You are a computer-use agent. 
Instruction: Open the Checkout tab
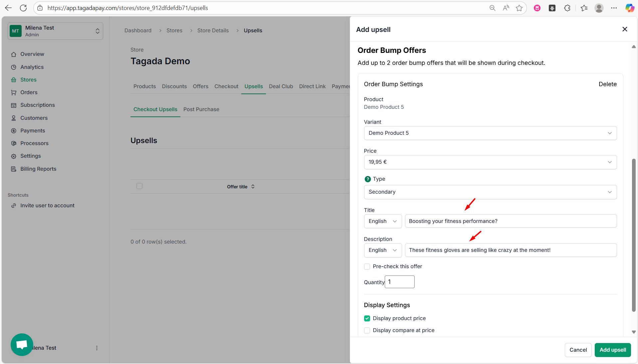[226, 87]
